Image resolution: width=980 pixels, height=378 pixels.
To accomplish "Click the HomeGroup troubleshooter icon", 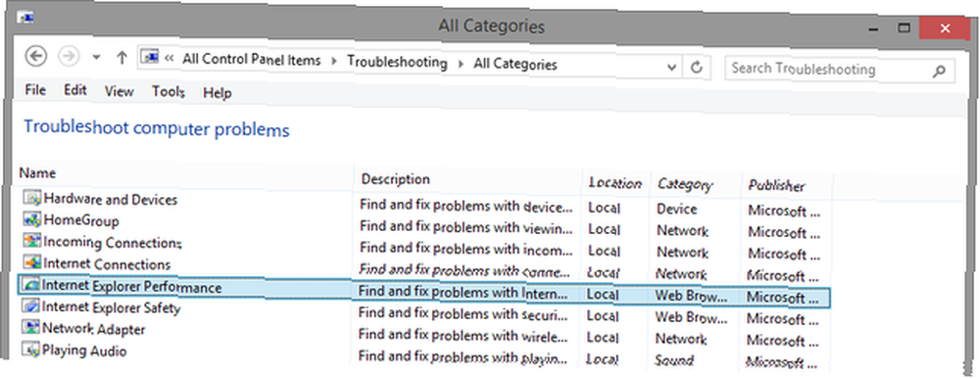I will click(x=32, y=219).
